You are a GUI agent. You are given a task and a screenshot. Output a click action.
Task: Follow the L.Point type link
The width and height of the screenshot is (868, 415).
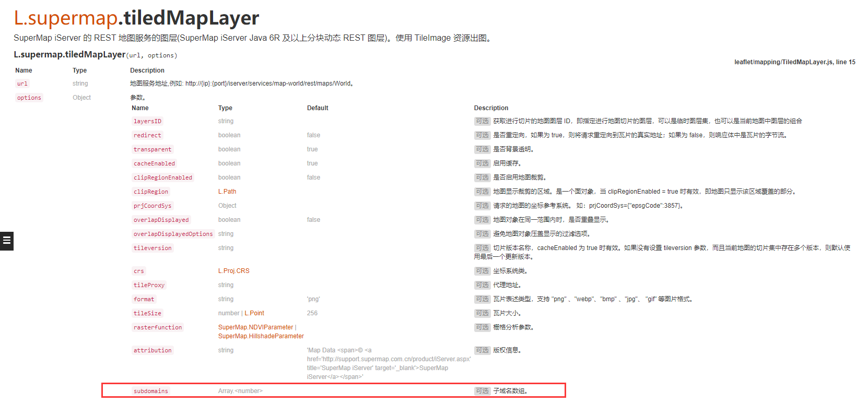pos(254,313)
